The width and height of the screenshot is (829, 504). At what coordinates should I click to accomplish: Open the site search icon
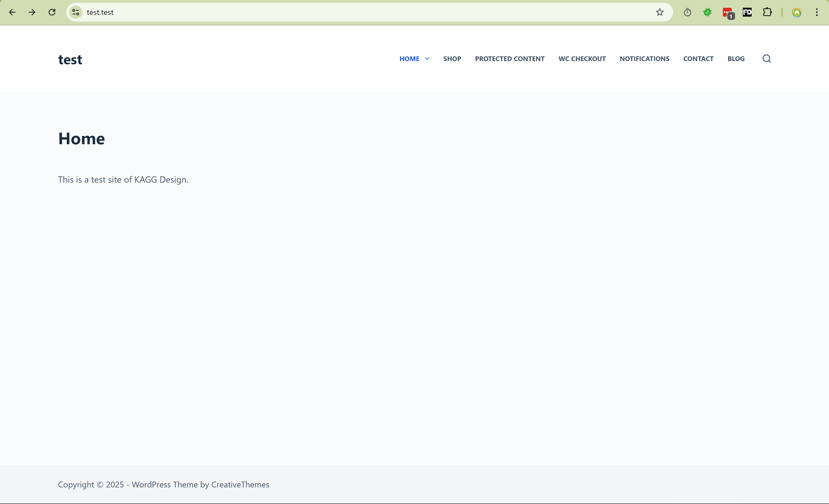point(767,59)
